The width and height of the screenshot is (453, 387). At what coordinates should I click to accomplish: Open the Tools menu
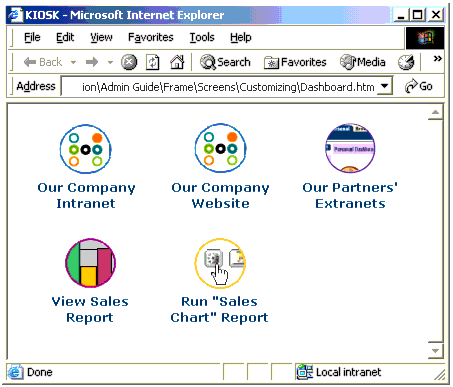coord(202,37)
